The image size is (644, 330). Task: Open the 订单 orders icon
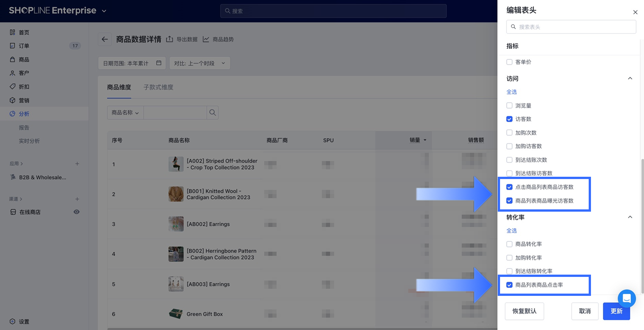[13, 46]
